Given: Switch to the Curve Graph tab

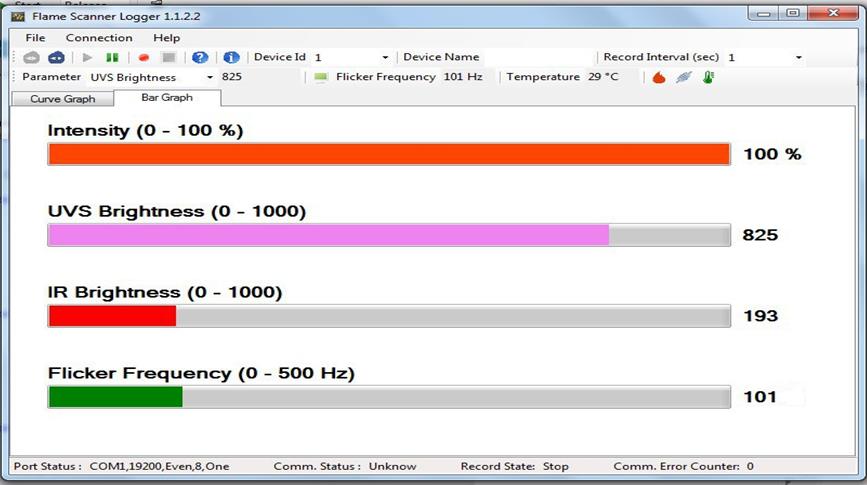Looking at the screenshot, I should pos(62,98).
